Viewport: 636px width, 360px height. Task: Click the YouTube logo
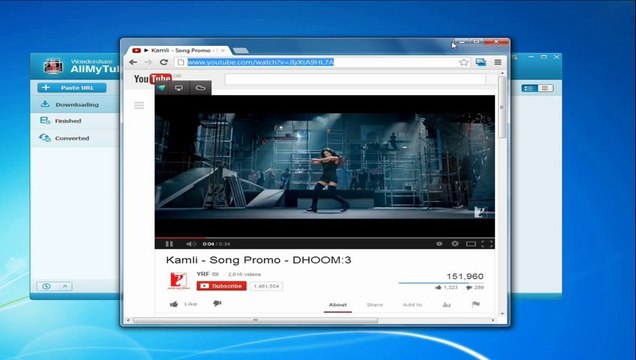[x=153, y=78]
